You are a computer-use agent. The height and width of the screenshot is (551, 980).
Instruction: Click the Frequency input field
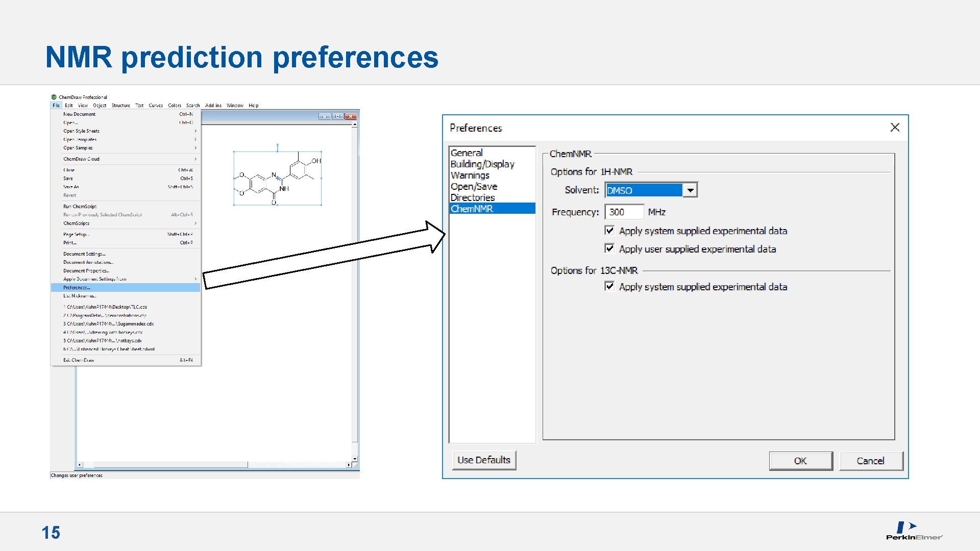(x=624, y=212)
